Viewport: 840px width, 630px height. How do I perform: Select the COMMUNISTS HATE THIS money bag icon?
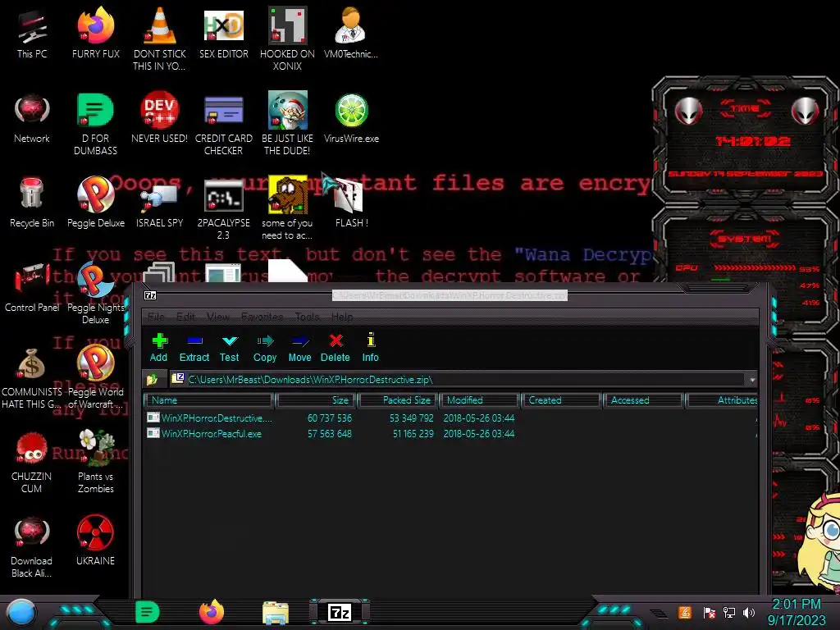[32, 378]
